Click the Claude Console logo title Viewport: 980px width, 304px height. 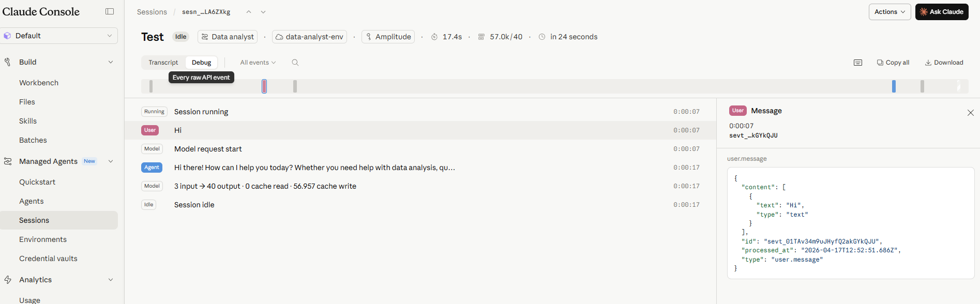pyautogui.click(x=41, y=11)
